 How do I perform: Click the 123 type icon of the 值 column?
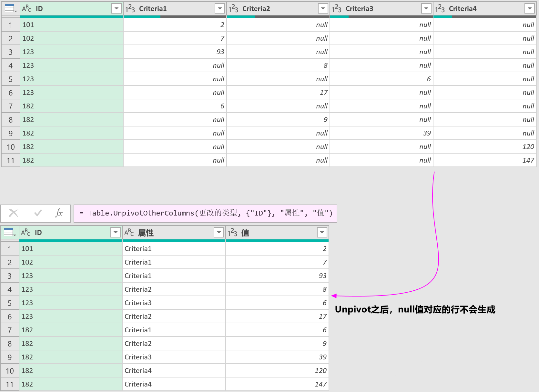pos(232,233)
